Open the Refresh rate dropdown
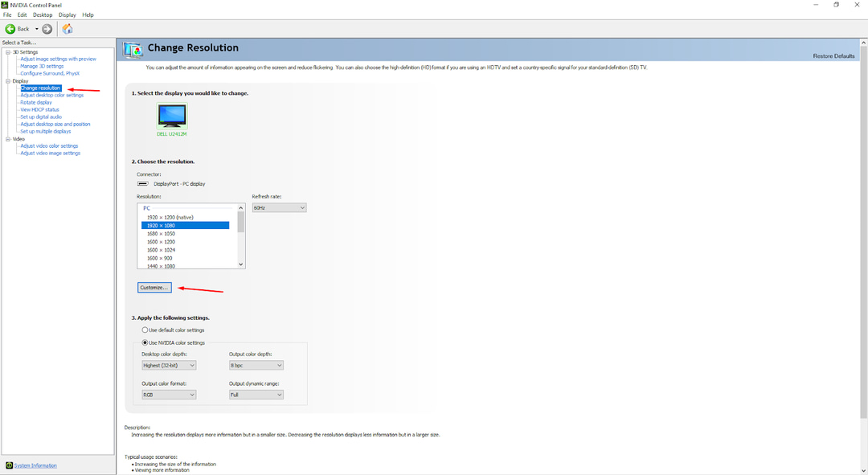Image resolution: width=868 pixels, height=475 pixels. click(x=278, y=207)
